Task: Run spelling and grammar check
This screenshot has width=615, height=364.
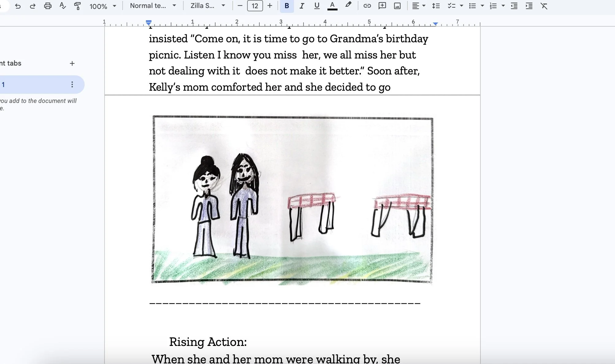Action: 63,6
